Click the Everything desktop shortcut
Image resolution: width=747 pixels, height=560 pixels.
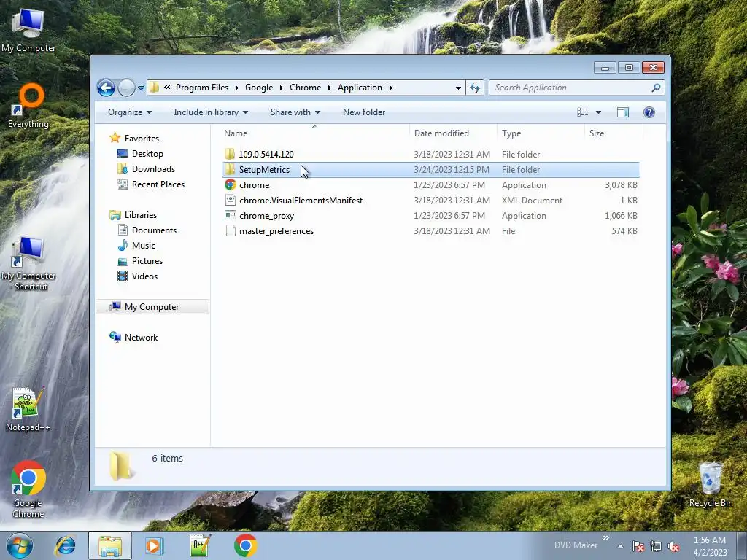click(28, 106)
